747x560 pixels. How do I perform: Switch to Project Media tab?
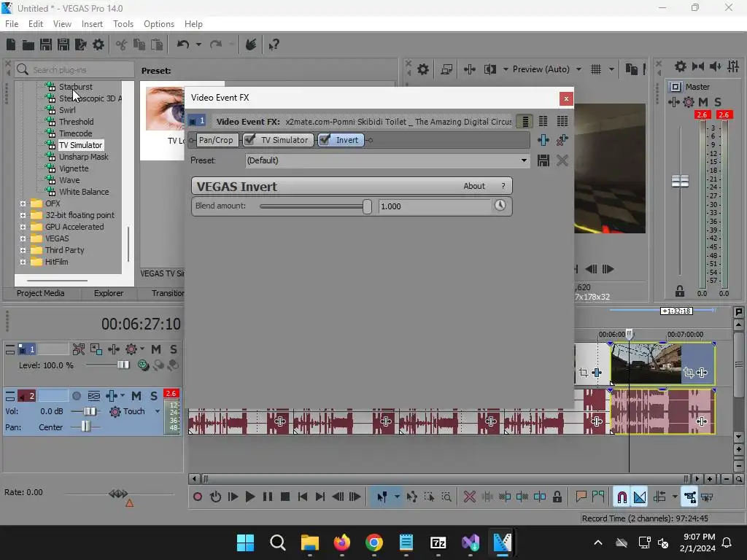point(41,293)
